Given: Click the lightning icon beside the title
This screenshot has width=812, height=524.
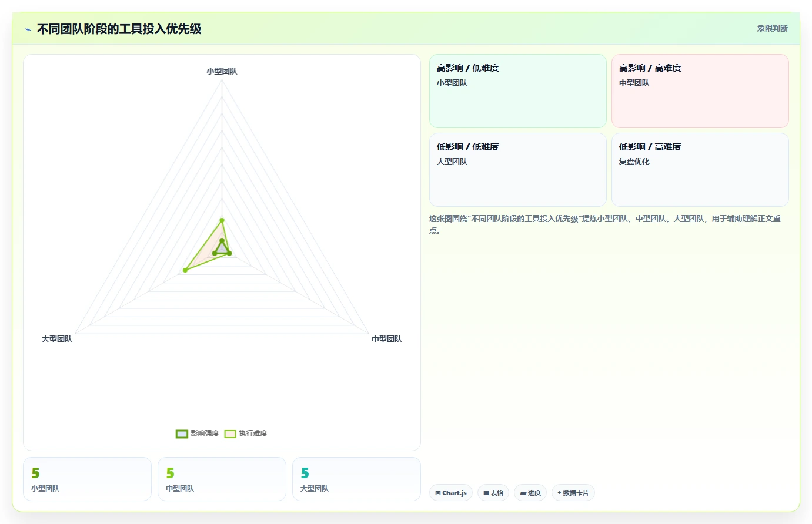Looking at the screenshot, I should click(x=28, y=29).
